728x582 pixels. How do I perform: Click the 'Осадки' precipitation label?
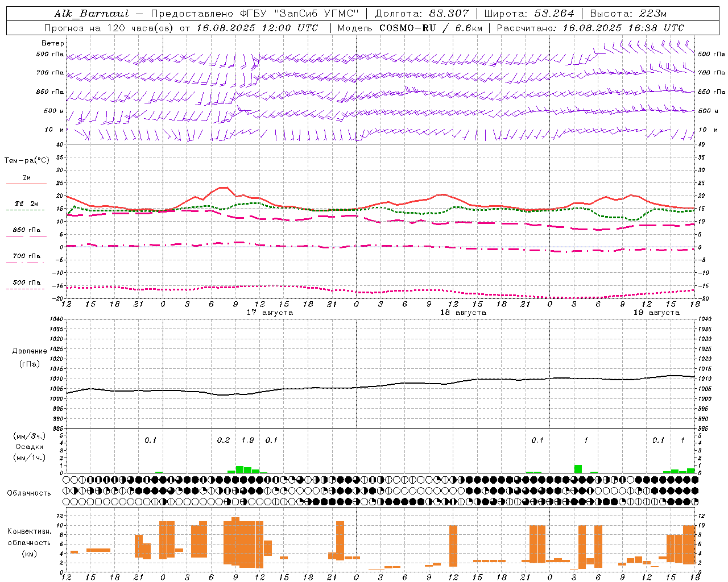coord(30,447)
